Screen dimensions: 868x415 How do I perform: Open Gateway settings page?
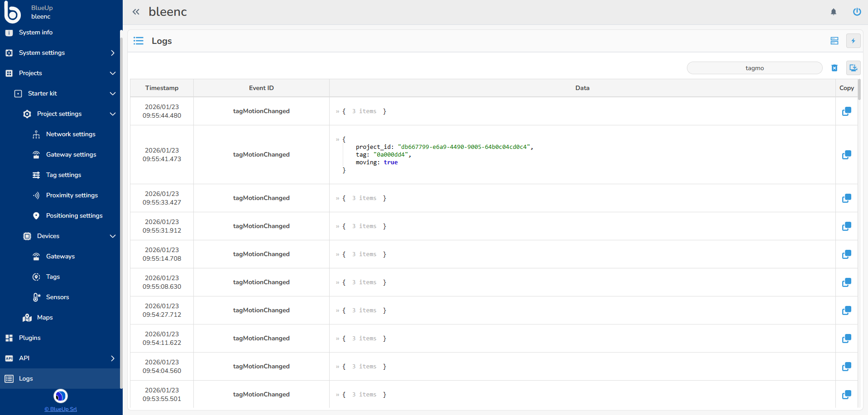click(71, 155)
